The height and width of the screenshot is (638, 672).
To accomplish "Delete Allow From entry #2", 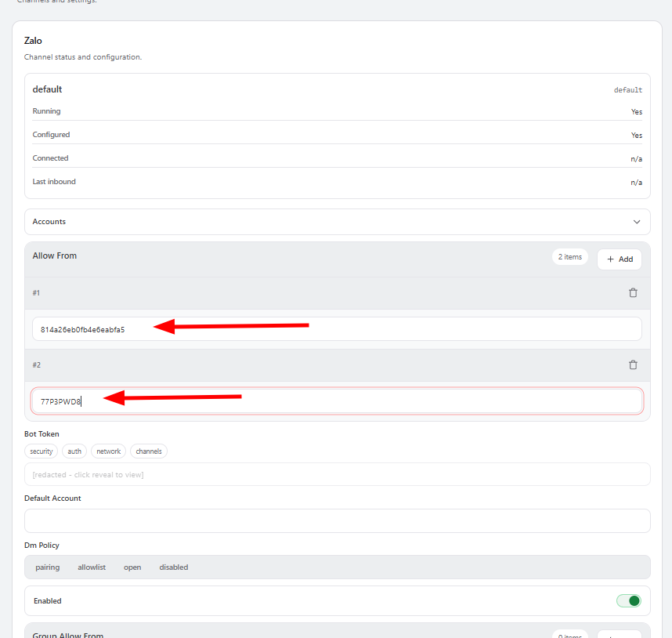I will (633, 365).
